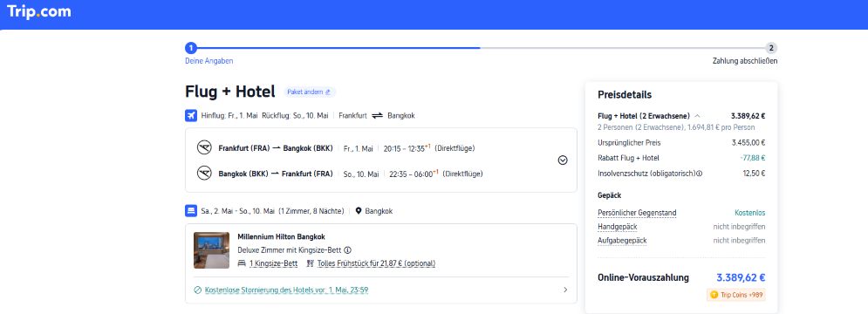Screen dimensions: 868x314
Task: Click the Millennium Hilton Bangkok room thumbnail
Action: coord(211,250)
